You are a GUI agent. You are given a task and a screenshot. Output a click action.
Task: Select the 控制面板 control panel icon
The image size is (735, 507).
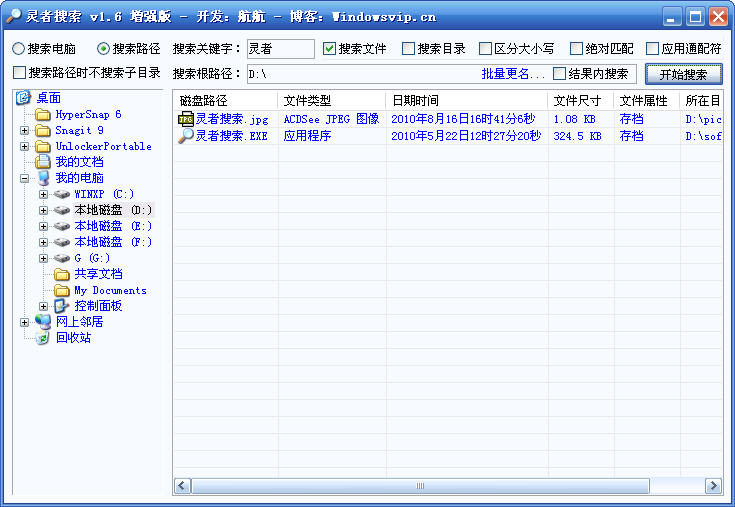(62, 306)
